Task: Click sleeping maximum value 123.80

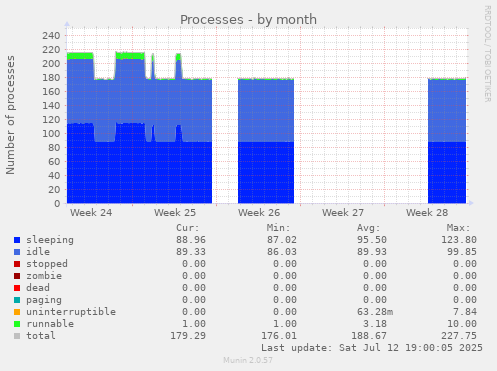Action: point(459,240)
